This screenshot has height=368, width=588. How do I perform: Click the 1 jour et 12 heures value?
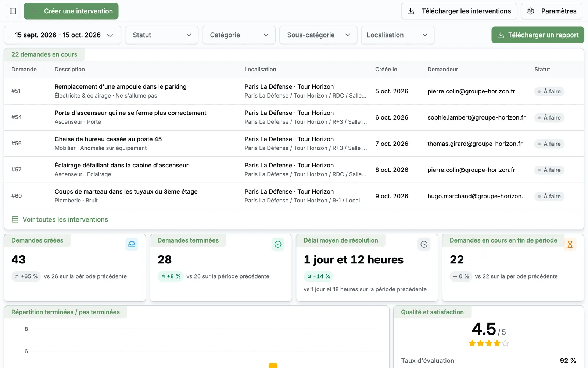(x=354, y=260)
